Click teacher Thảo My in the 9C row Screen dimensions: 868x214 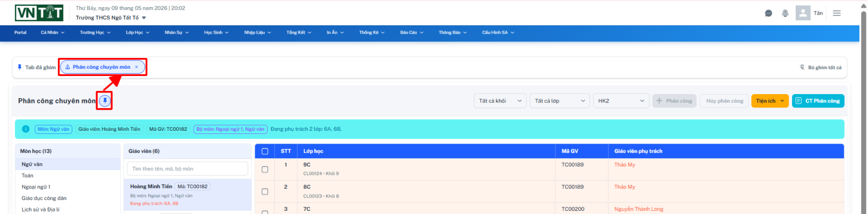click(625, 165)
